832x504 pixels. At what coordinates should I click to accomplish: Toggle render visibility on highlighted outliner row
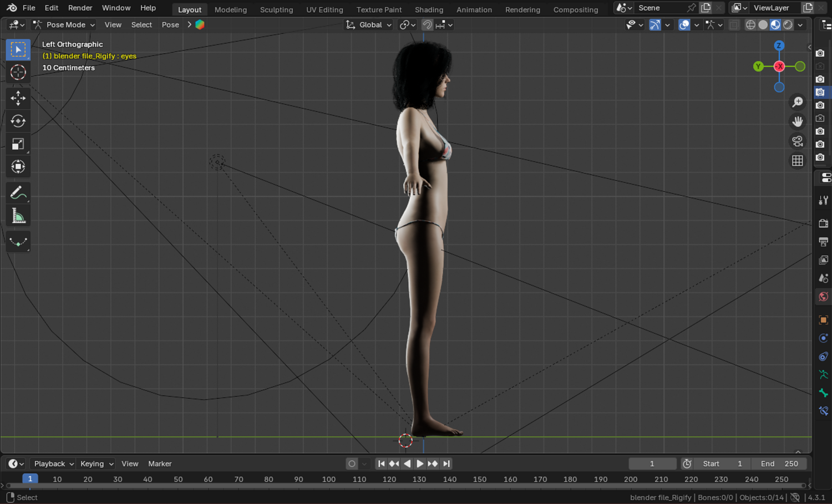pos(820,92)
